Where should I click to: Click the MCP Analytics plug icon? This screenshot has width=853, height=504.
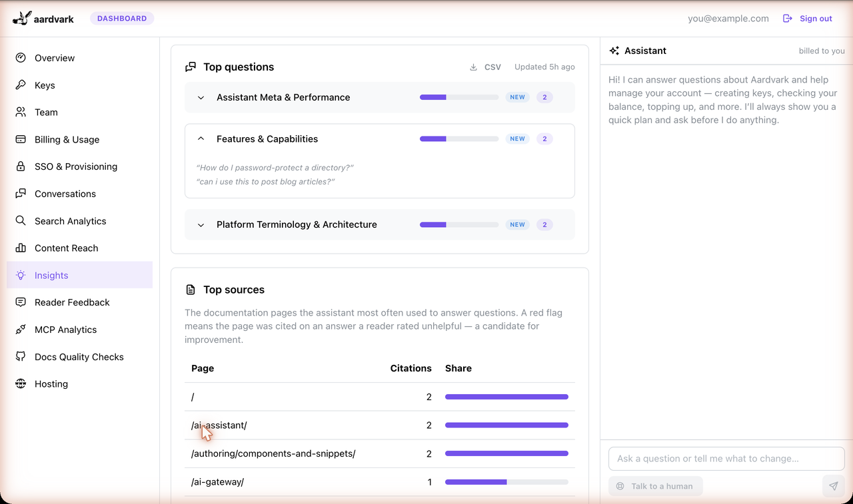(x=21, y=330)
